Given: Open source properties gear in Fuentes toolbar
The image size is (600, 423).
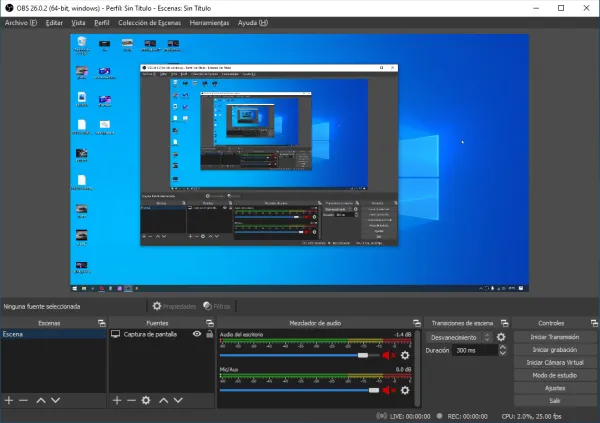Looking at the screenshot, I should tap(146, 400).
